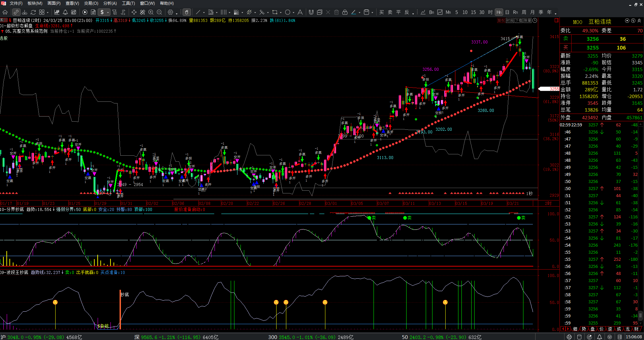Click the trend chart screen icon

(x=74, y=12)
